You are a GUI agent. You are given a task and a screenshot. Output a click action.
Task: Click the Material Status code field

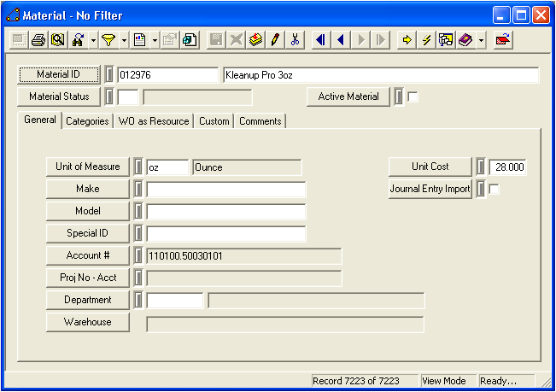tap(127, 97)
